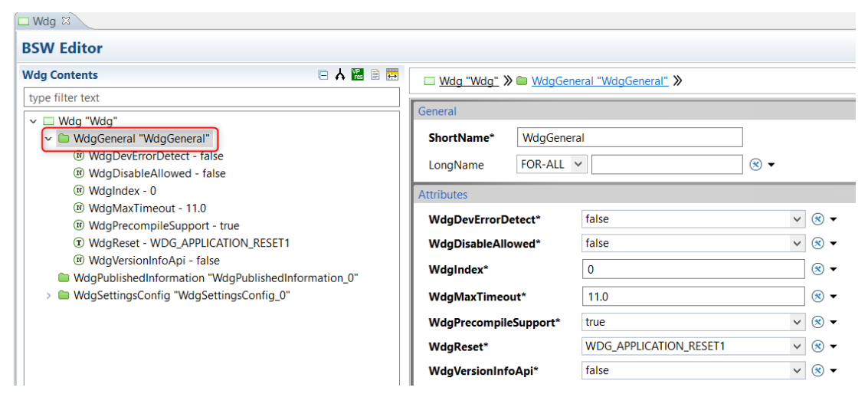Select WdgDisableAllowed - false tree row
The width and height of the screenshot is (868, 394).
(x=156, y=173)
